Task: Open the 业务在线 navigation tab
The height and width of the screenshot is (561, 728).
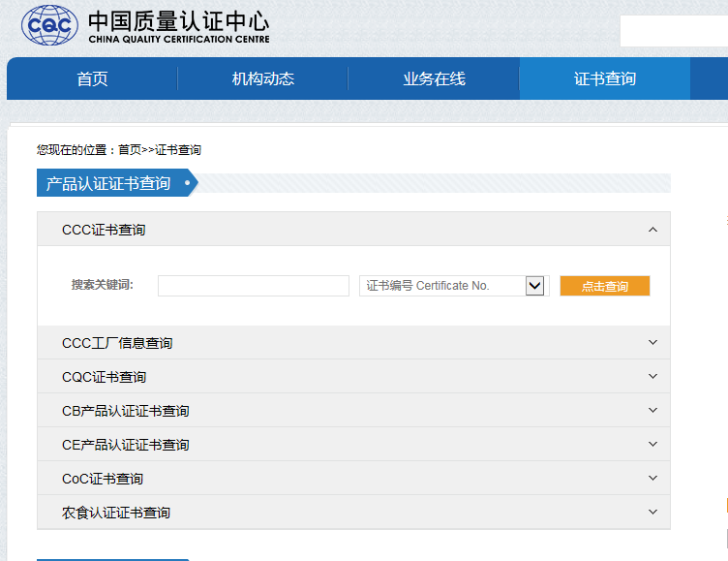Action: point(434,79)
